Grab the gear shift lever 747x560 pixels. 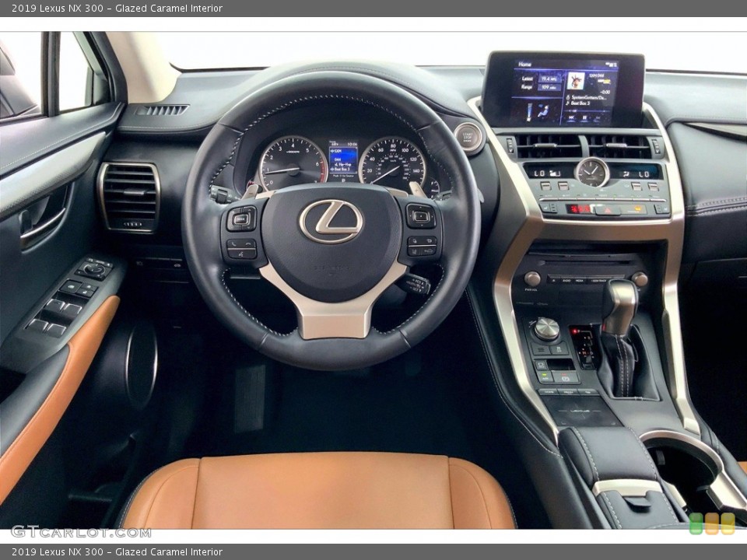619,307
